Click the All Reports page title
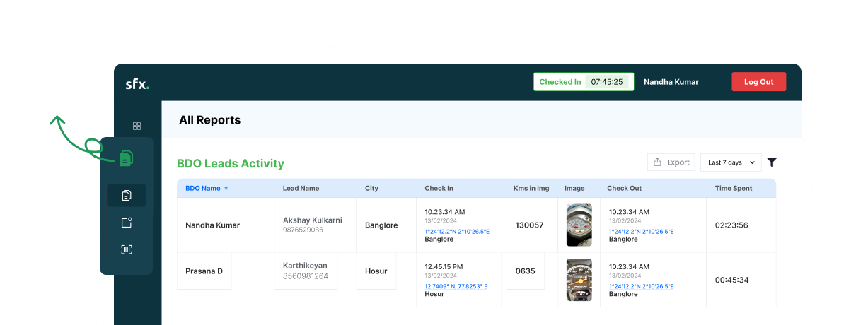 coord(210,120)
